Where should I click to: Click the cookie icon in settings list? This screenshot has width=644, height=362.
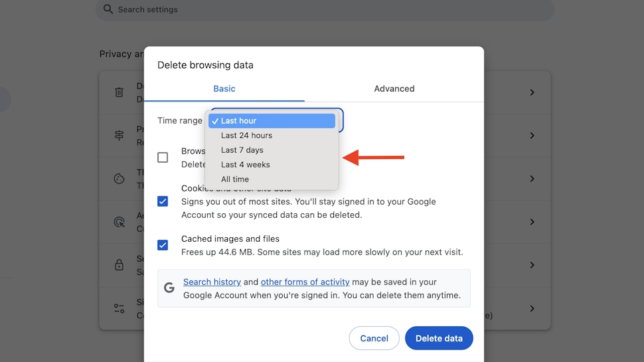(x=119, y=178)
